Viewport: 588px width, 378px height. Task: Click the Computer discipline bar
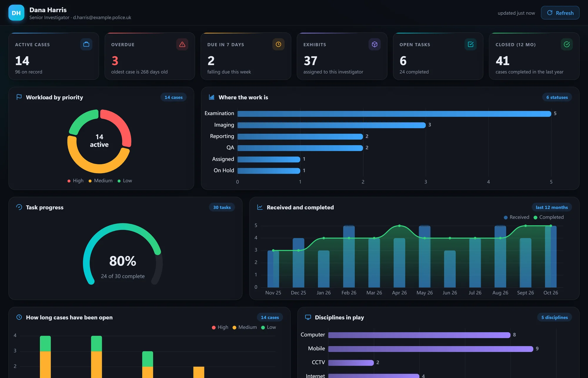click(x=419, y=335)
